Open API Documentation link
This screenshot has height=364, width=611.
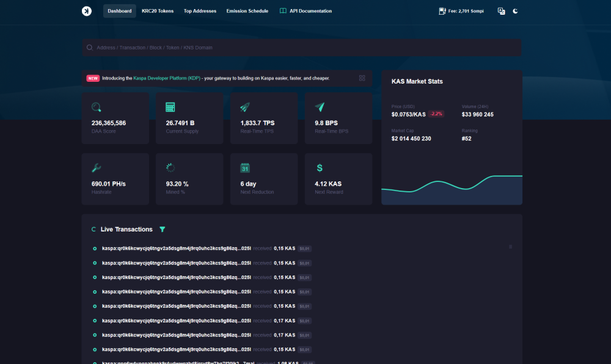310,11
